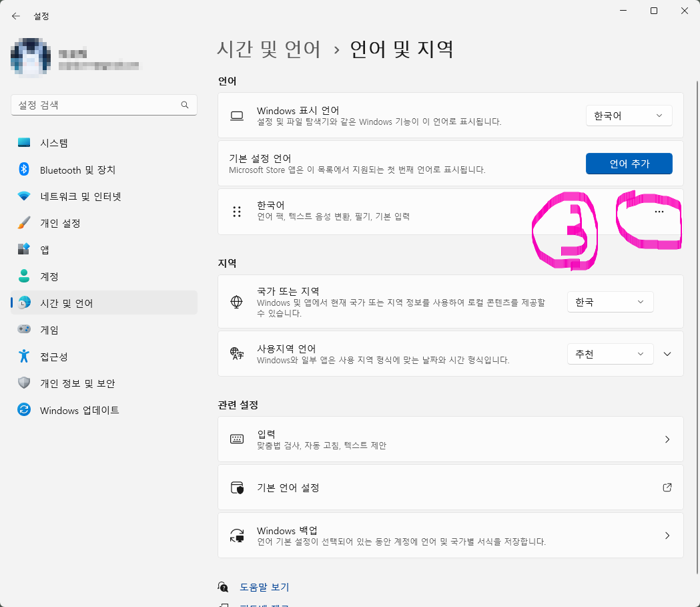Click the 게임 controller icon
Viewport: 700px width, 607px height.
click(23, 329)
